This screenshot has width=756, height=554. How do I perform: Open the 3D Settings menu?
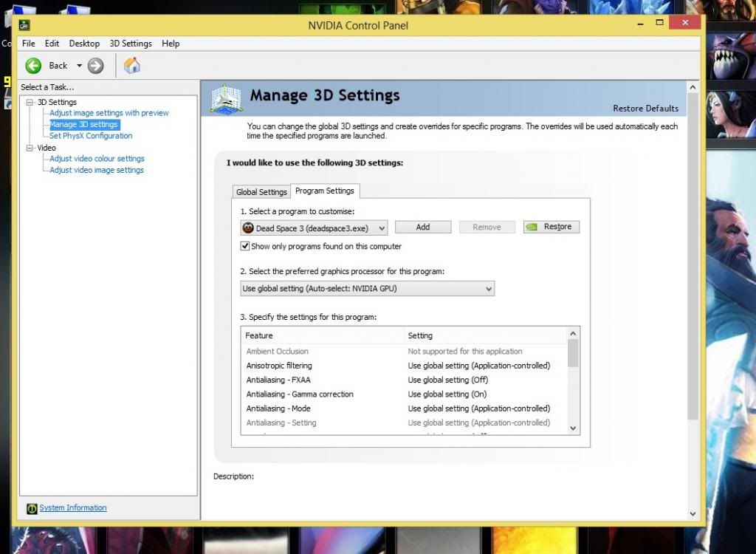[x=131, y=44]
